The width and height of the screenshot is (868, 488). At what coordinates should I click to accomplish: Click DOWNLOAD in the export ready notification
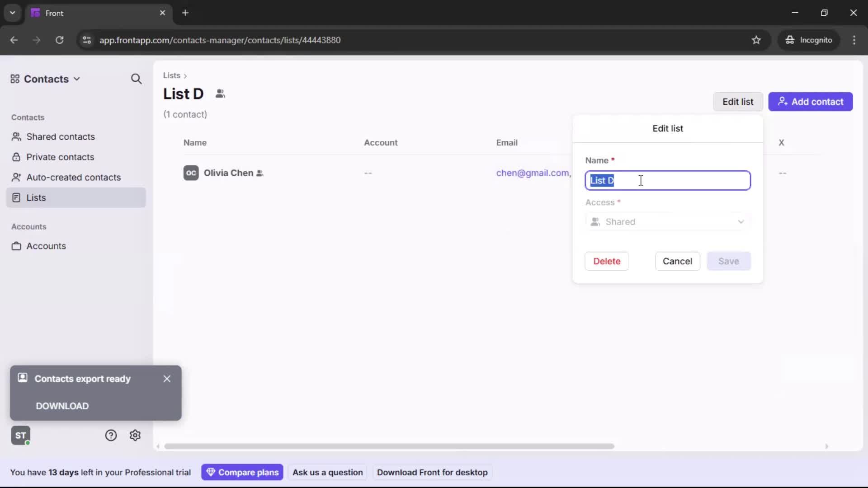point(62,406)
